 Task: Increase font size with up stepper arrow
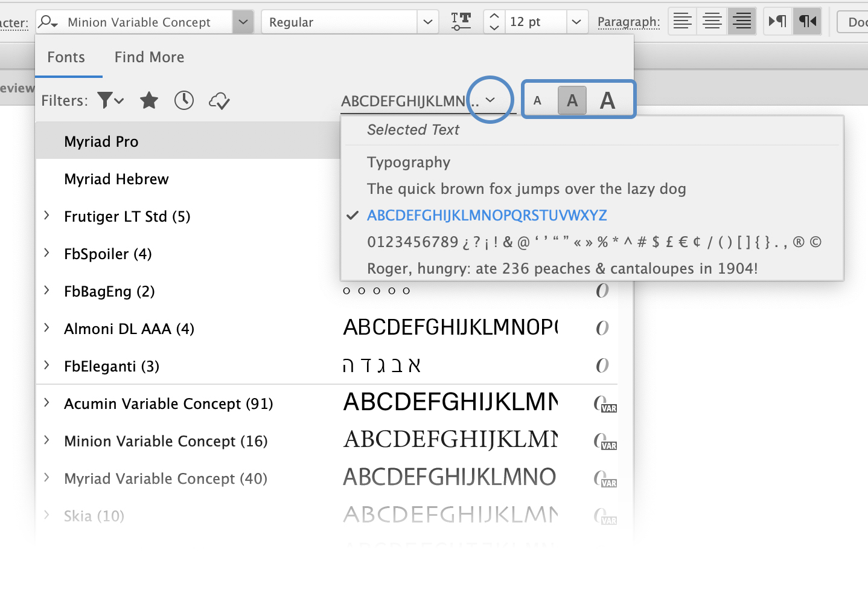tap(494, 16)
